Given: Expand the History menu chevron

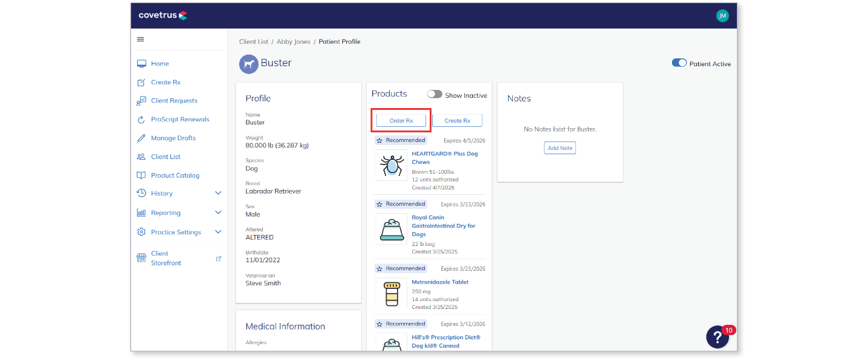Looking at the screenshot, I should pos(219,194).
